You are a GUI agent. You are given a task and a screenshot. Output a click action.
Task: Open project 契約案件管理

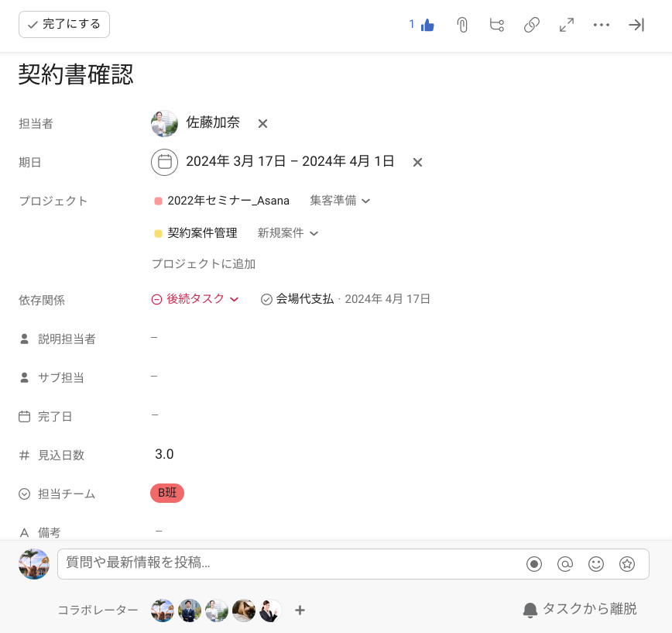point(202,233)
